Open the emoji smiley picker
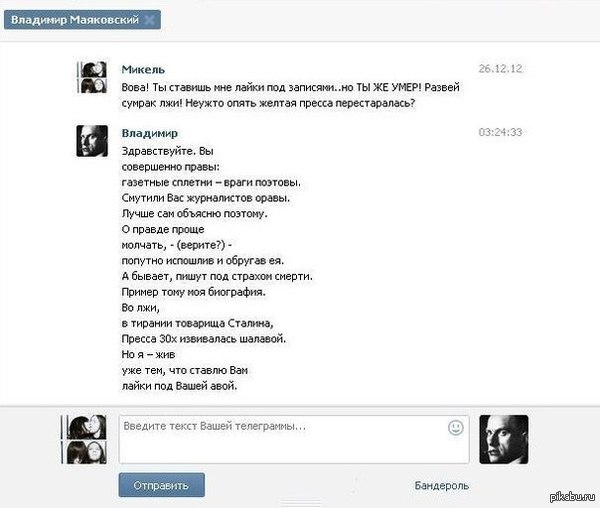The height and width of the screenshot is (508, 600). [x=455, y=427]
